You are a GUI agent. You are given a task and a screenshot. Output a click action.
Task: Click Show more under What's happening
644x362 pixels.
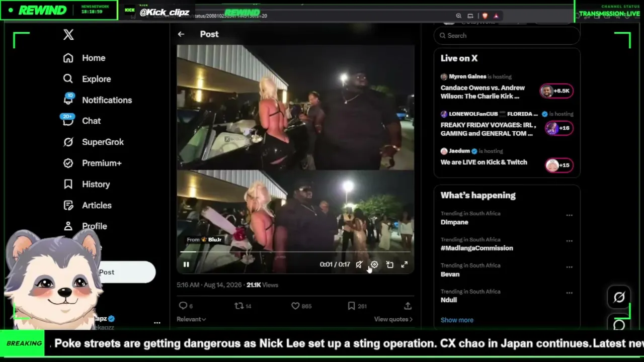[457, 320]
